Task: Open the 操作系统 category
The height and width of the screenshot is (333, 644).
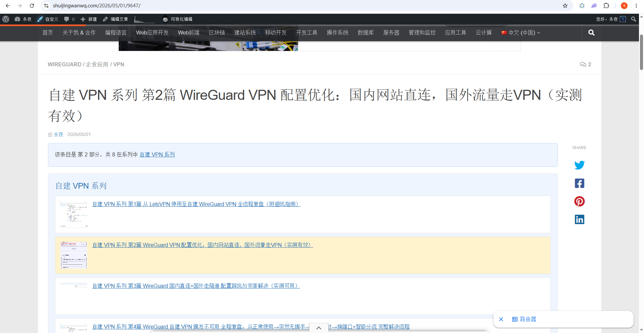Action: [337, 32]
